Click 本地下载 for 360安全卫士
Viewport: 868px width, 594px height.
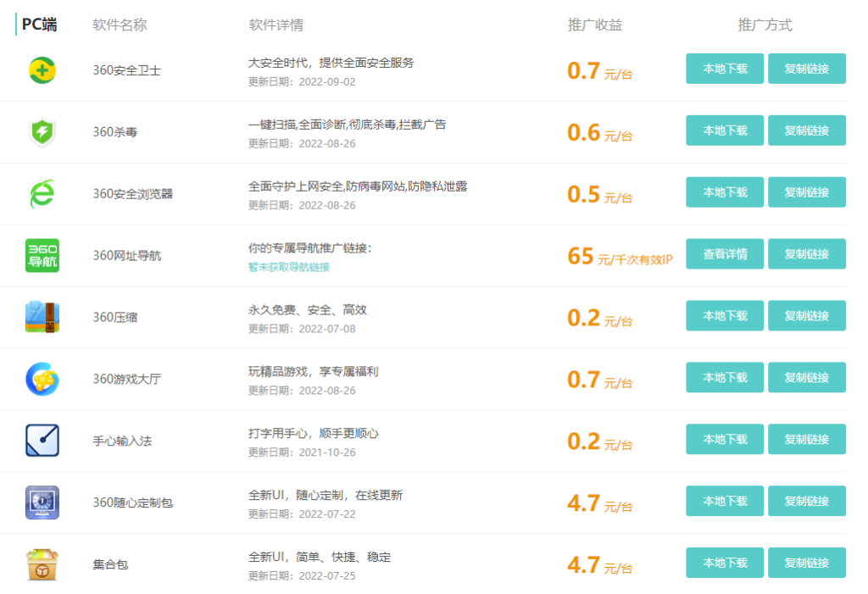click(x=725, y=69)
